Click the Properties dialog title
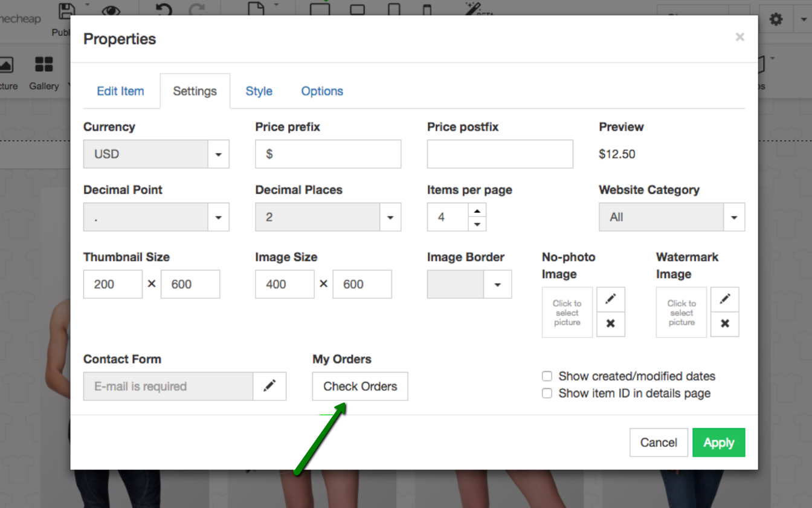Screen dimensions: 812x508 point(120,39)
